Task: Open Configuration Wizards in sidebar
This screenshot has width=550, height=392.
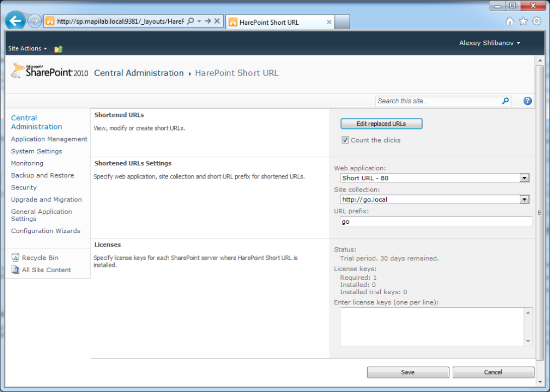Action: coord(46,231)
